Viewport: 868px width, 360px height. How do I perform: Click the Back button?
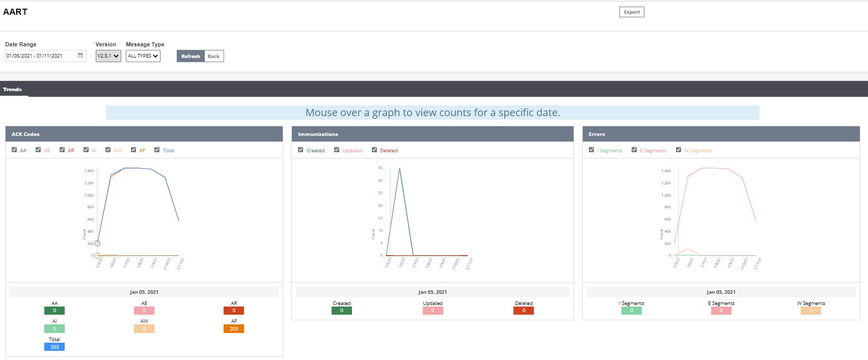click(x=213, y=56)
